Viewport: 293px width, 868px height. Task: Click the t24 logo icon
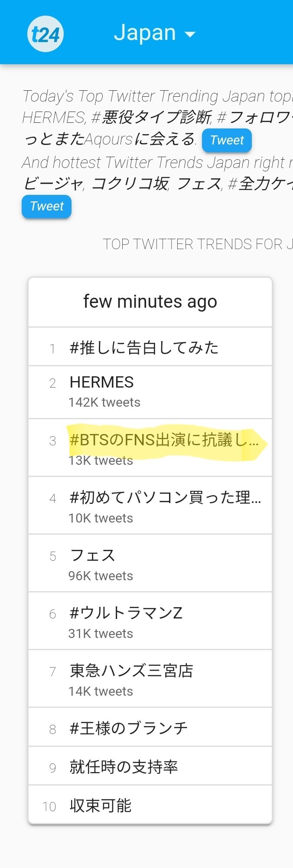46,34
